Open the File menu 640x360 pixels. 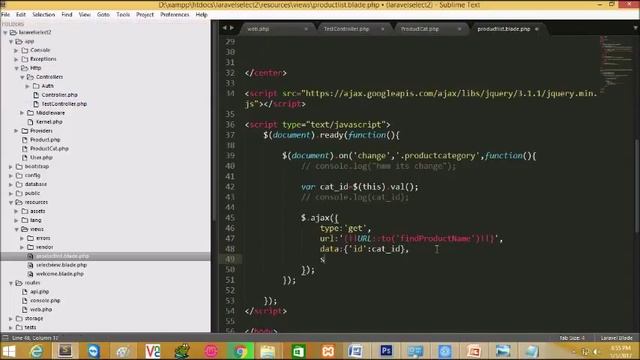[x=5, y=14]
